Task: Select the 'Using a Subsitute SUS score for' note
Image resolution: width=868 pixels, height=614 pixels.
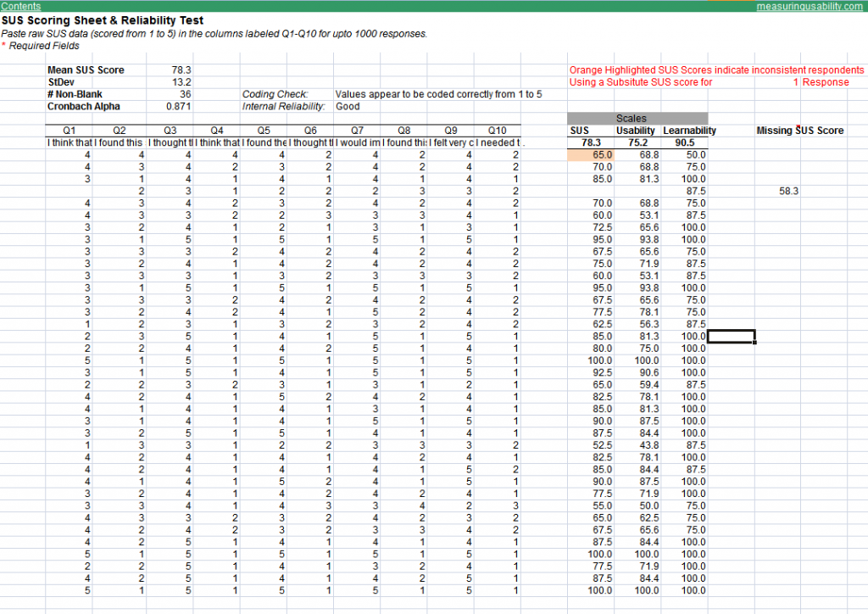Action: pos(641,82)
